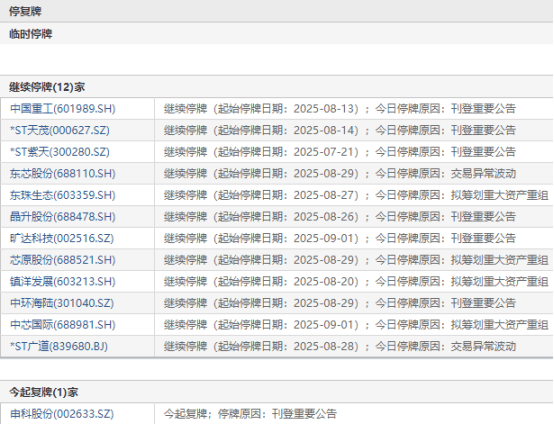Click the 今起复牌(1)家 section heading

tap(44, 392)
